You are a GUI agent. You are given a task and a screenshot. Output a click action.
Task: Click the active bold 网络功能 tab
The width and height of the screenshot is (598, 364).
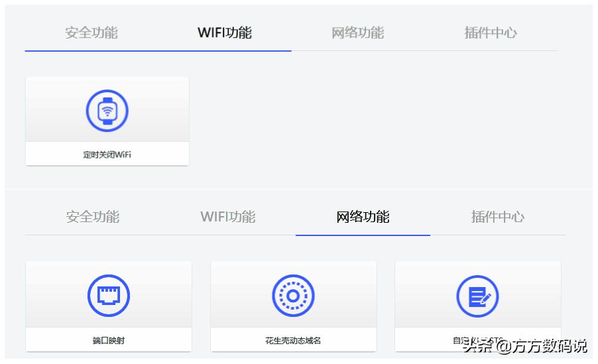click(363, 217)
